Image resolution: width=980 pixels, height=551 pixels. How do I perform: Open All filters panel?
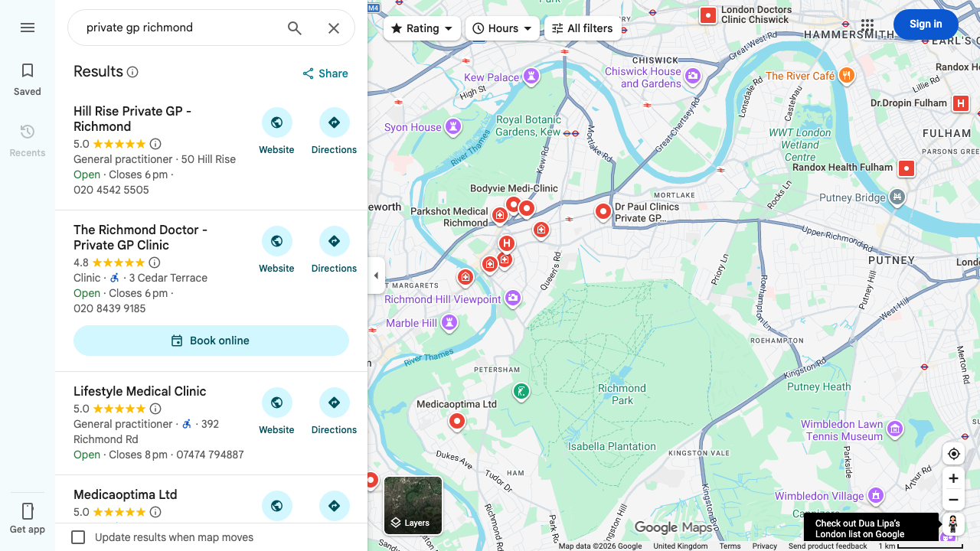click(x=583, y=28)
